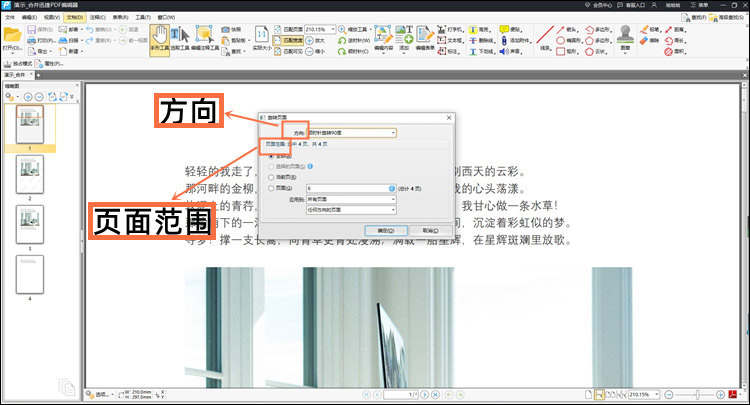The height and width of the screenshot is (405, 750).
Task: Click the pages (页面) range input field
Action: point(351,188)
